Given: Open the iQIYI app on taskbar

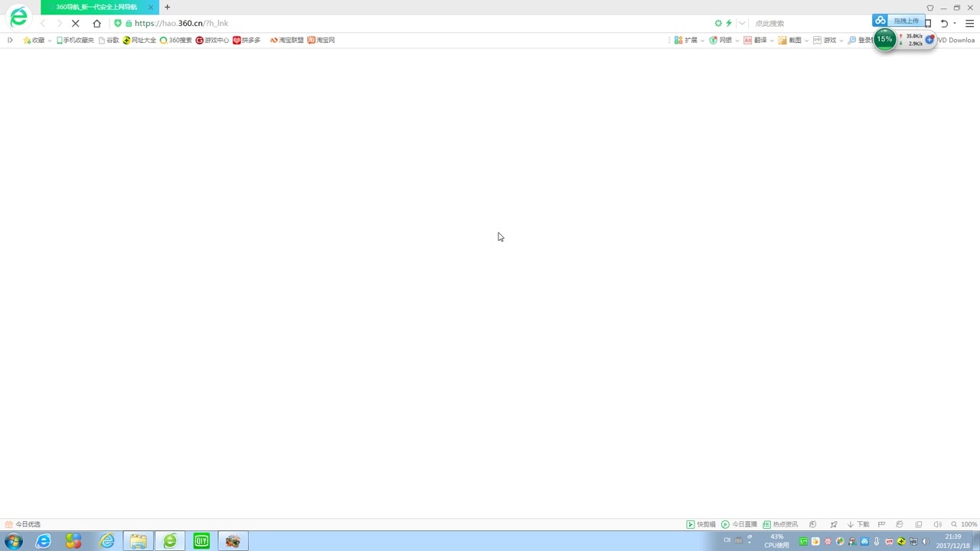Looking at the screenshot, I should point(201,541).
